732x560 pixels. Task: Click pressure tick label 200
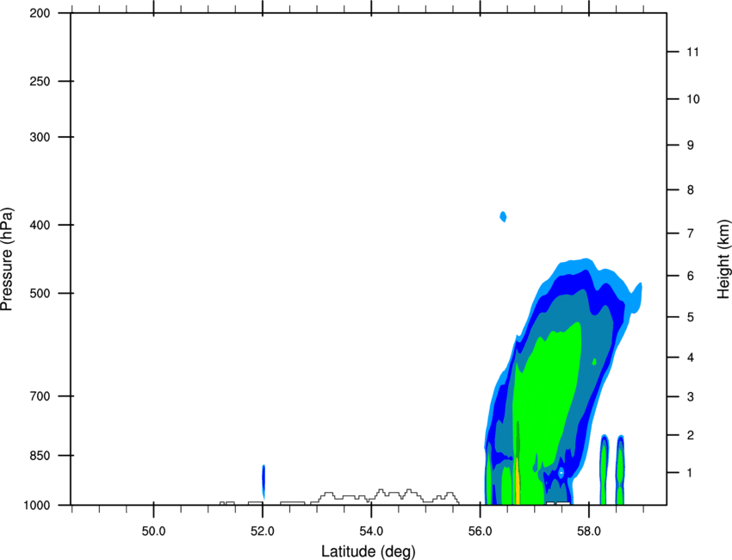(40, 13)
